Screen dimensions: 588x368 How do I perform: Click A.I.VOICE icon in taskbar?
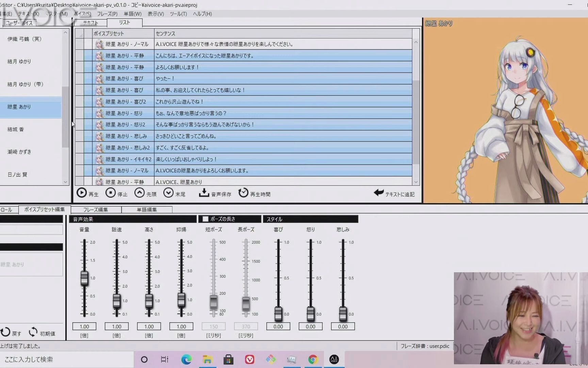coord(334,359)
